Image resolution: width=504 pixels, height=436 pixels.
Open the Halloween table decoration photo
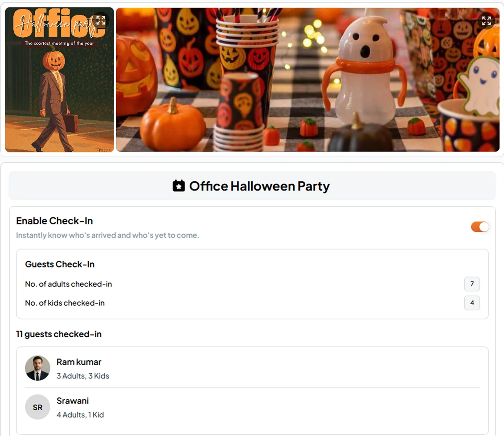pos(308,80)
